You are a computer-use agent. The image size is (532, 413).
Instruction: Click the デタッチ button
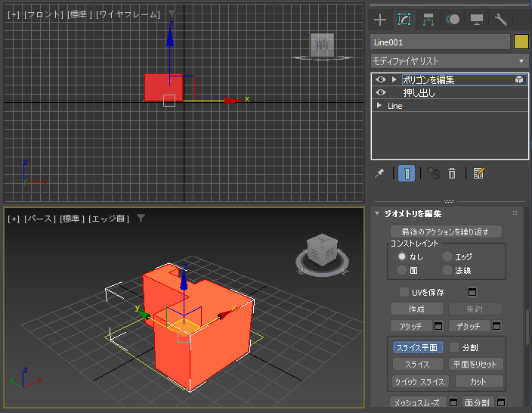coord(469,326)
